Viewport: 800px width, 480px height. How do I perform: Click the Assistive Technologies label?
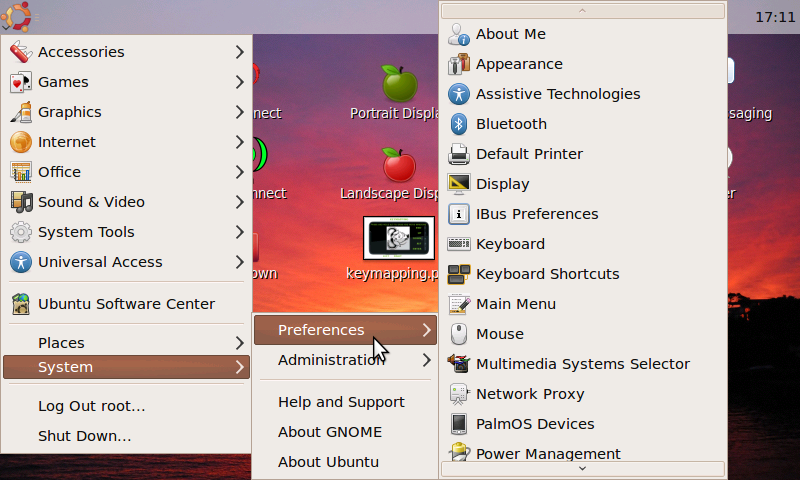coord(558,94)
